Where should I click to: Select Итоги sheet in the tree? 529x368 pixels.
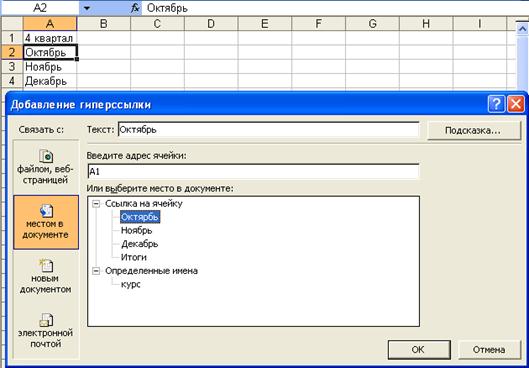134,257
